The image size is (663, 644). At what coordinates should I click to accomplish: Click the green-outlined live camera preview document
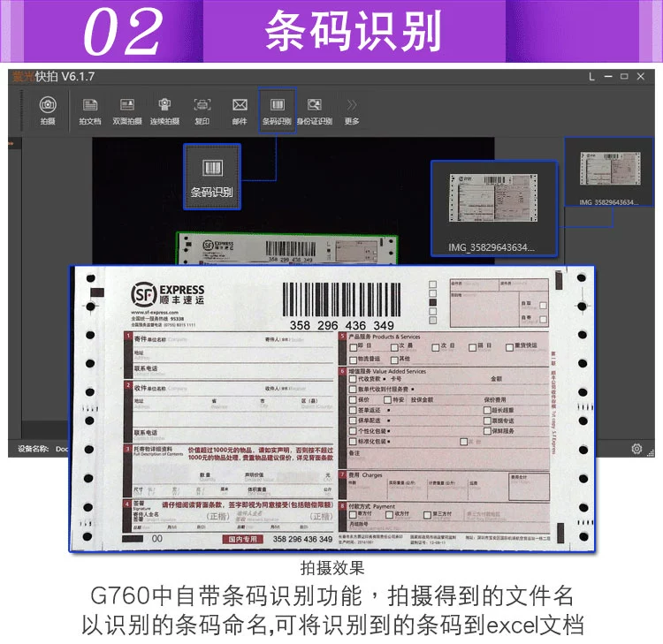coord(287,248)
